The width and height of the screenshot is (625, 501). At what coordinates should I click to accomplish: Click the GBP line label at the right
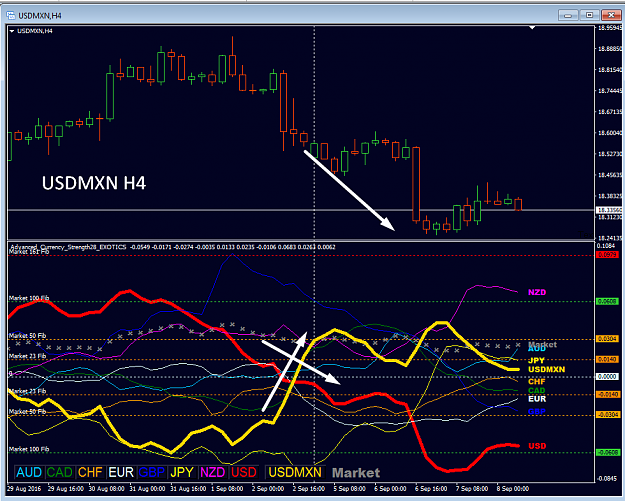[x=537, y=412]
